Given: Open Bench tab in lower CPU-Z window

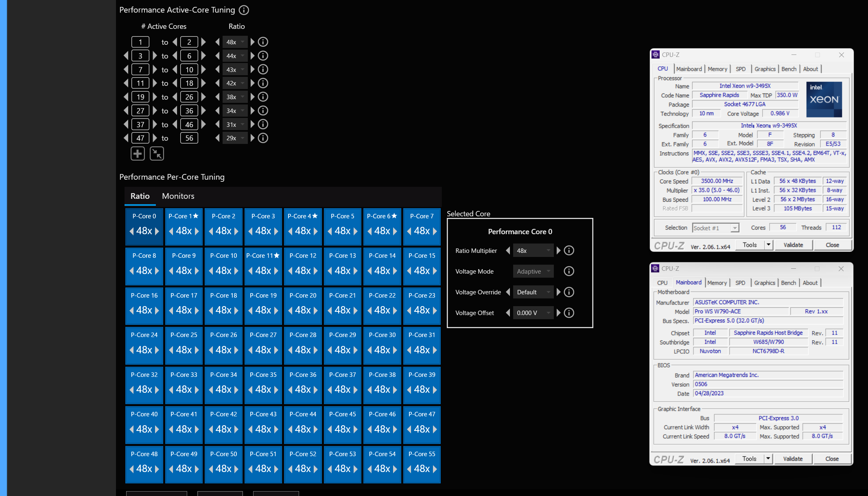Looking at the screenshot, I should coord(788,283).
